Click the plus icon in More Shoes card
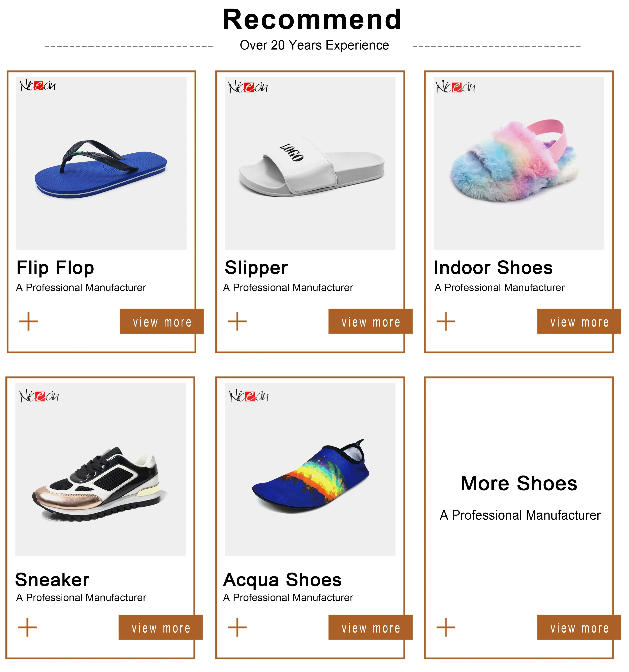This screenshot has height=672, width=629. point(446,627)
